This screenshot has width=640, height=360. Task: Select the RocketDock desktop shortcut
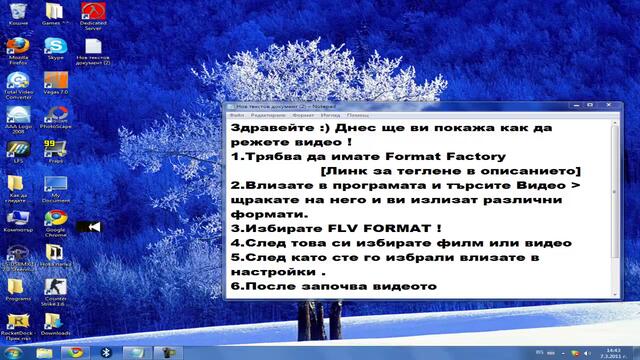(18, 327)
